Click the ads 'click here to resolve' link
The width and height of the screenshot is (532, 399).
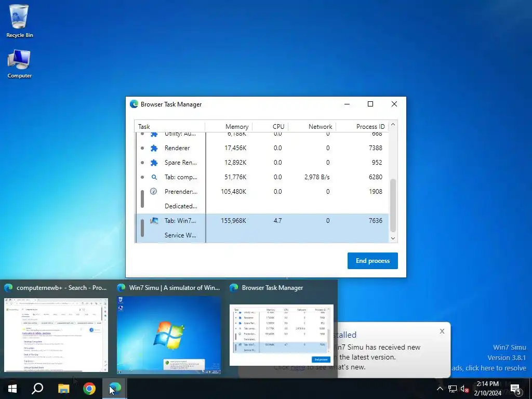click(x=489, y=368)
